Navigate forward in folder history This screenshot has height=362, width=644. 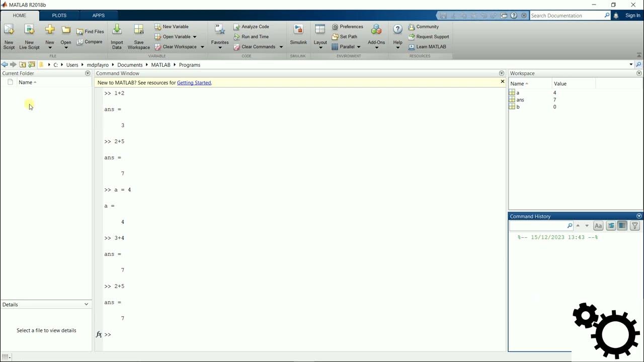click(x=14, y=64)
